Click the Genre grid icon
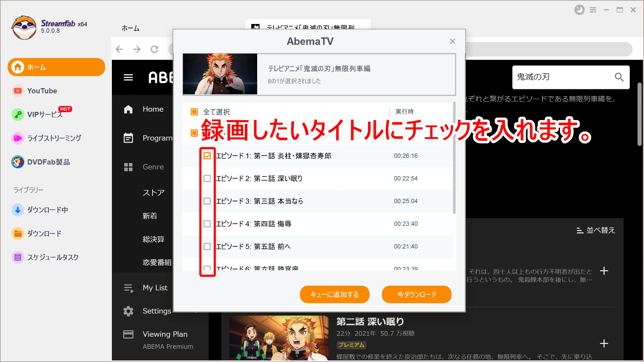 click(x=128, y=167)
